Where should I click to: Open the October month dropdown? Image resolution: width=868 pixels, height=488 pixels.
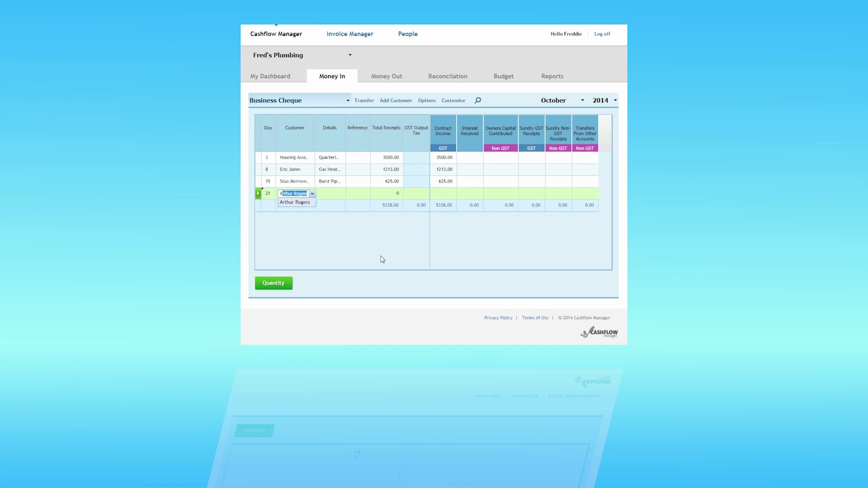582,100
